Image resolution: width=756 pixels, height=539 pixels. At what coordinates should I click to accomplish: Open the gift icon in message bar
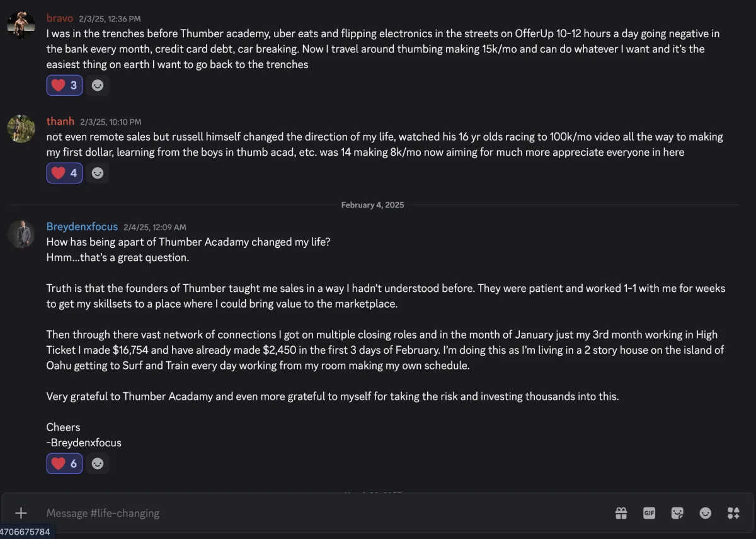(621, 513)
